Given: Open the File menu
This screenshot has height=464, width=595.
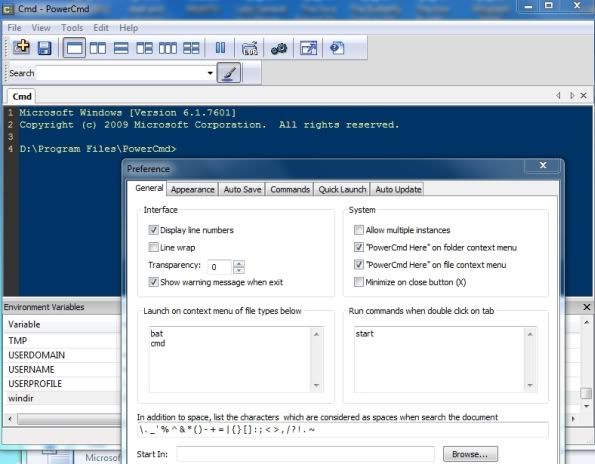Looking at the screenshot, I should (14, 28).
